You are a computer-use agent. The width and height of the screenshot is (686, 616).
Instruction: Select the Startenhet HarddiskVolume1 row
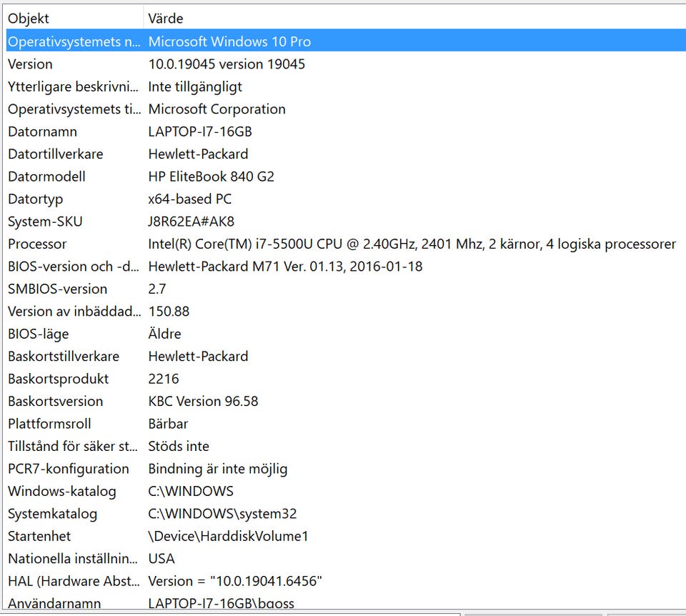click(x=228, y=536)
